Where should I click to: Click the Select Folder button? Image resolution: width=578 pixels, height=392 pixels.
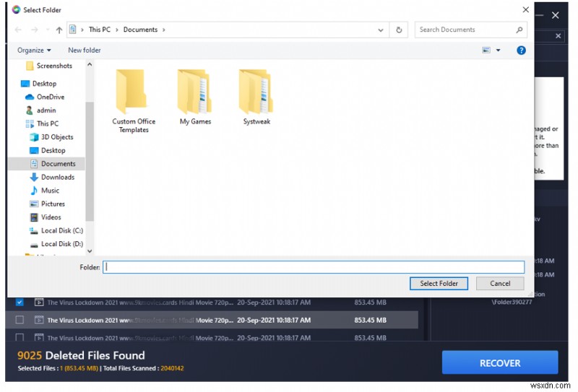(439, 284)
